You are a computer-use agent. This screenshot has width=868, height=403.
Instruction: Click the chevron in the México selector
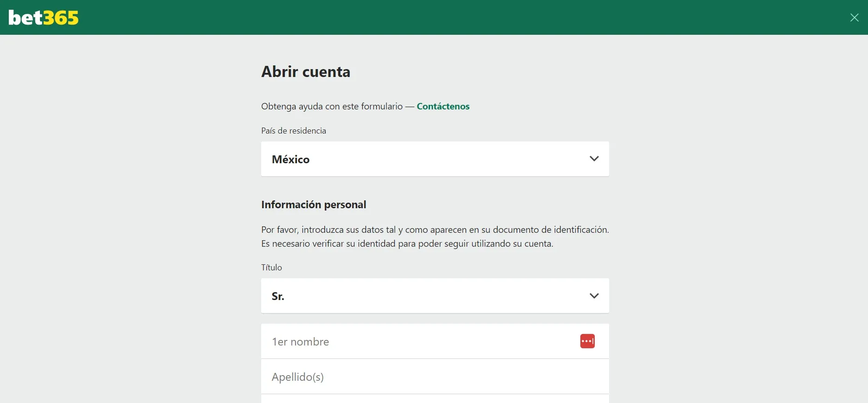click(x=594, y=159)
